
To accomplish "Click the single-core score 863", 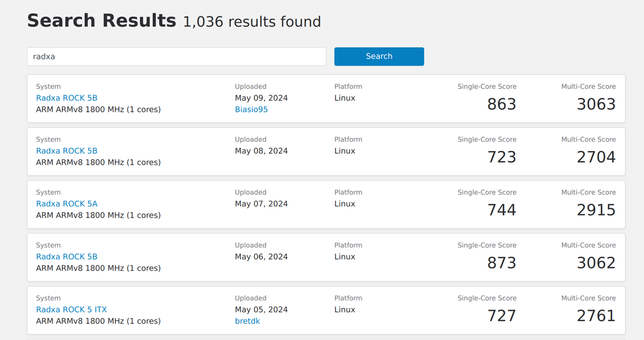I will click(x=501, y=104).
